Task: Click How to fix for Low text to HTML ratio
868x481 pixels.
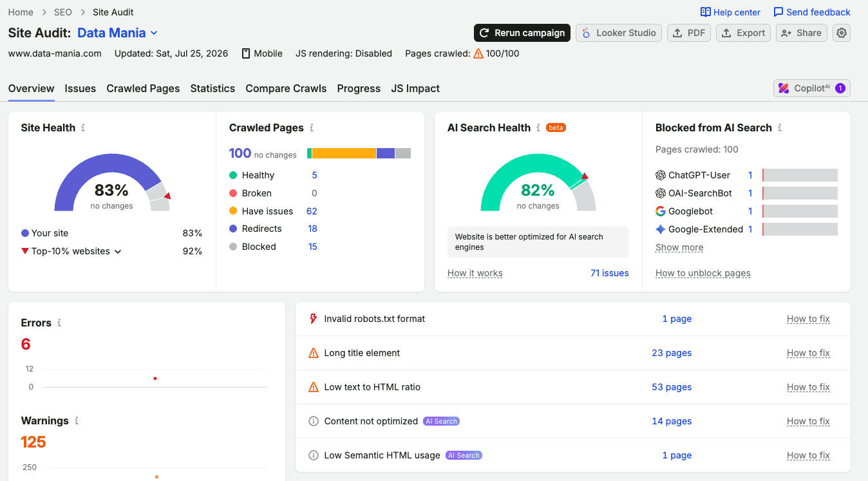Action: [808, 387]
